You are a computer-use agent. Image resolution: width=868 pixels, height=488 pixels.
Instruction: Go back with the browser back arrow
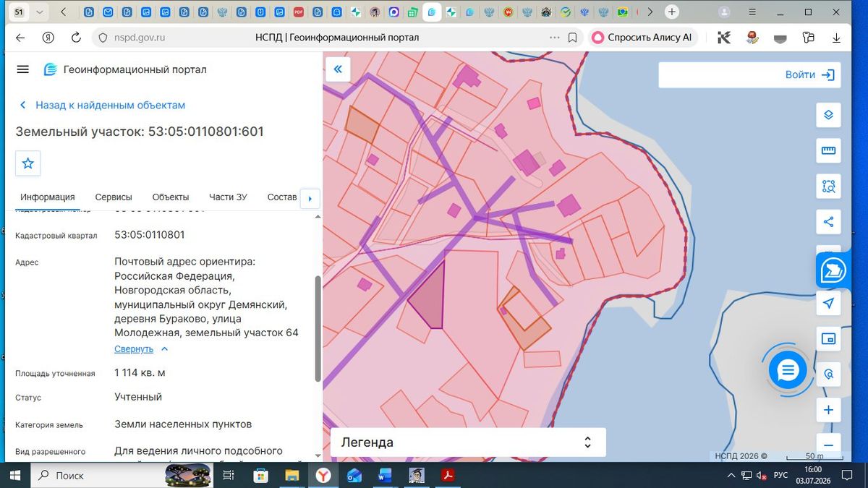[20, 38]
